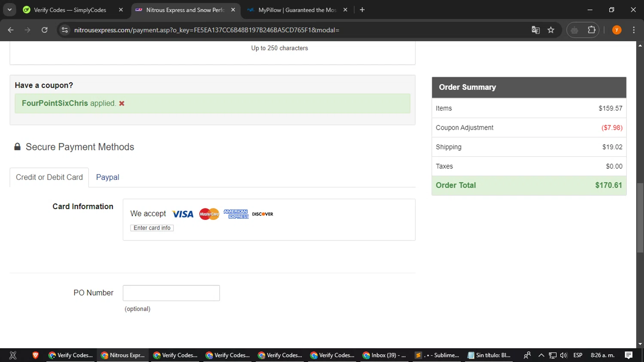Focus the PO Number input field
Viewport: 644px width, 362px height.
[x=171, y=293]
